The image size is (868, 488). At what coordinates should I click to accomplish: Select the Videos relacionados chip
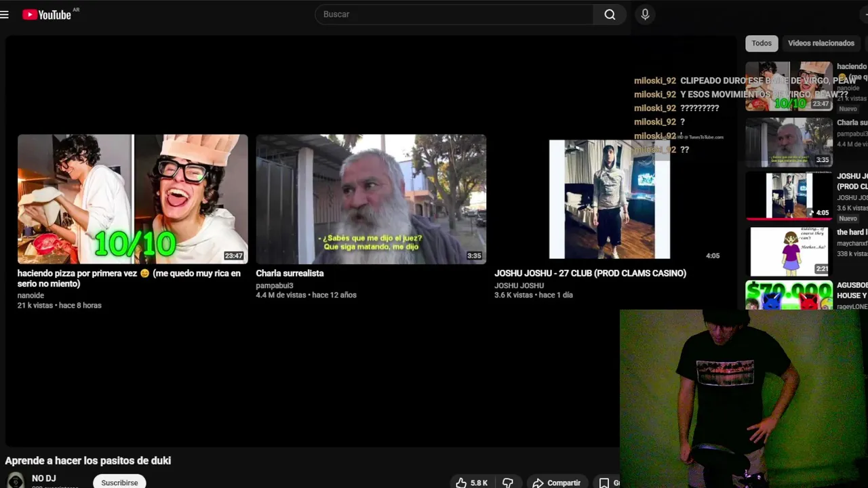[821, 43]
